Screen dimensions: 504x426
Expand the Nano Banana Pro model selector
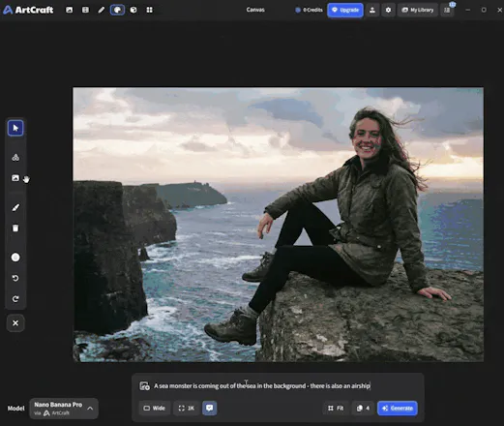[x=64, y=409]
